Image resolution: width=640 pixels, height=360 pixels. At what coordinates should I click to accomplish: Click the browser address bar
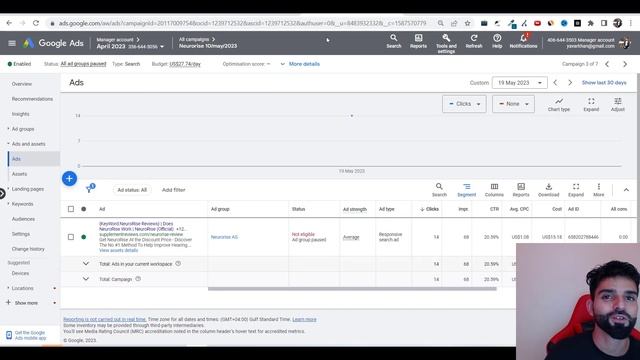242,23
